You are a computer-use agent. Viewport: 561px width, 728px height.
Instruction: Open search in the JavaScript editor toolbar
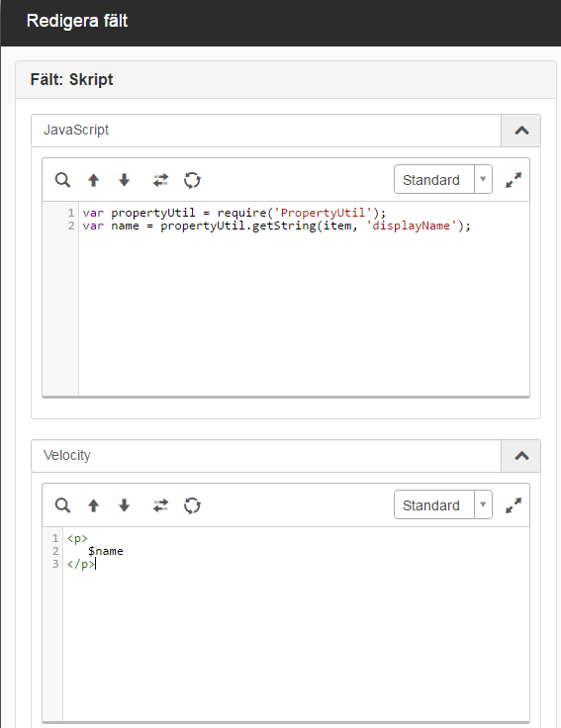pyautogui.click(x=62, y=180)
